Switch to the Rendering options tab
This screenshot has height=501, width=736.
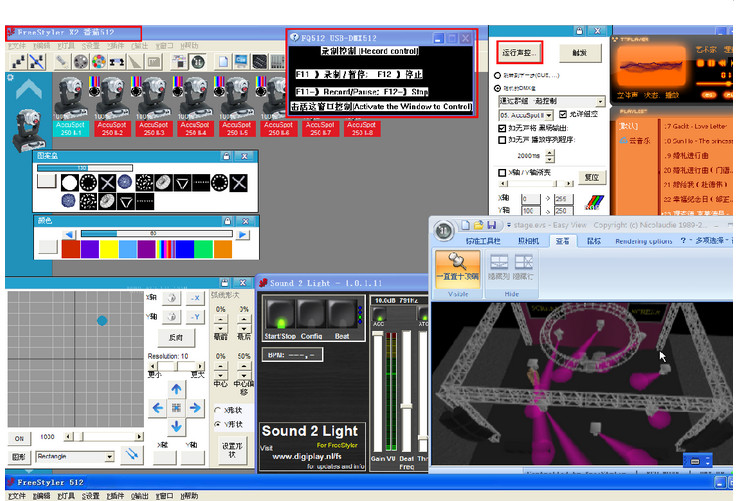(x=643, y=241)
